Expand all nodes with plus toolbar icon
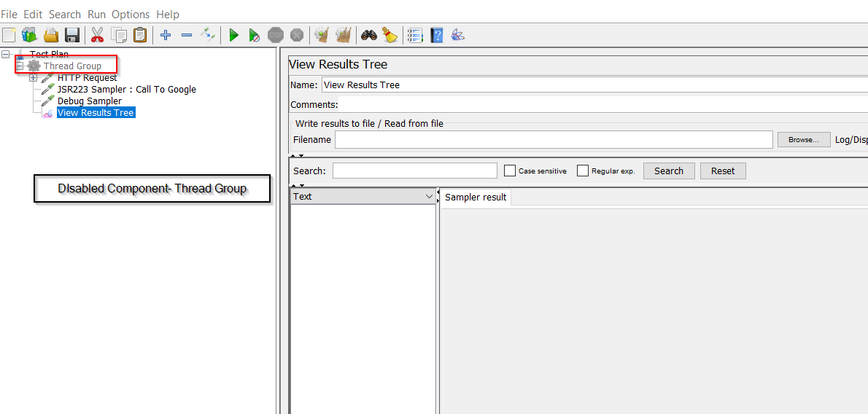Screen dimensions: 868x414 click(165, 36)
